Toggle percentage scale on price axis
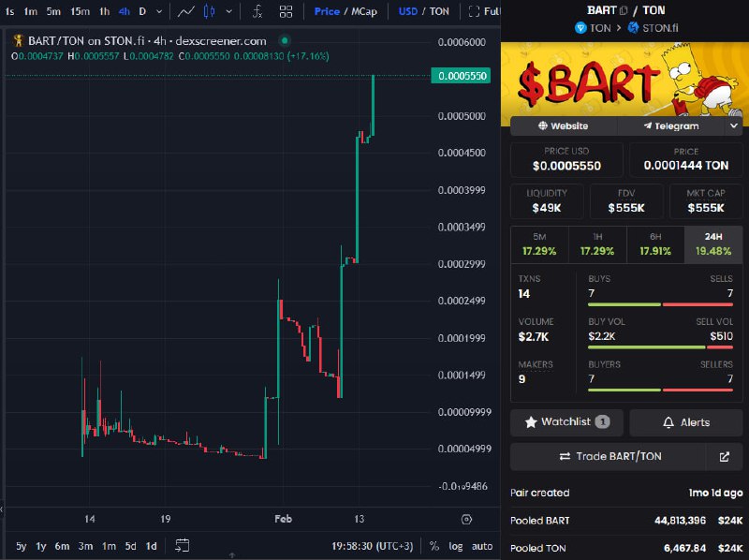The height and width of the screenshot is (560, 749). point(433,546)
